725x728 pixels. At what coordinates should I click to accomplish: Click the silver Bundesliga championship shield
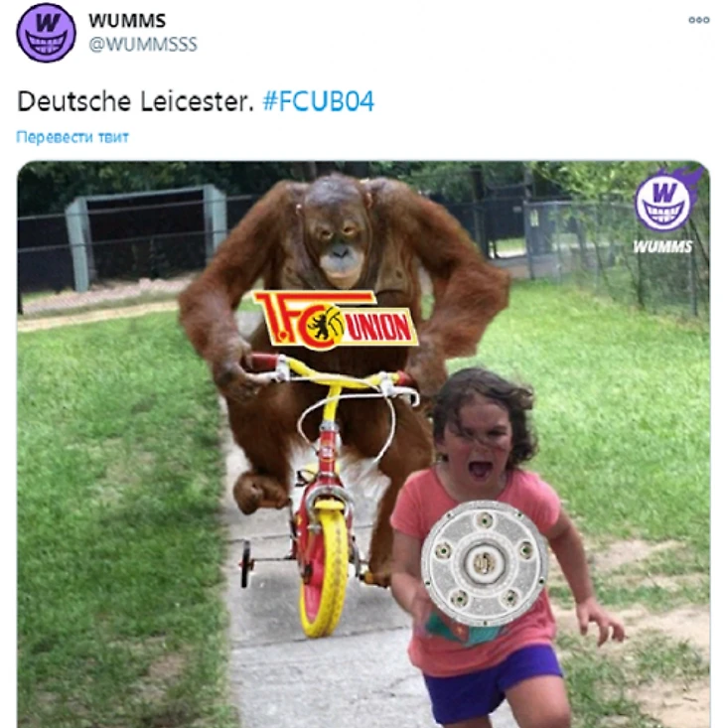pyautogui.click(x=485, y=563)
